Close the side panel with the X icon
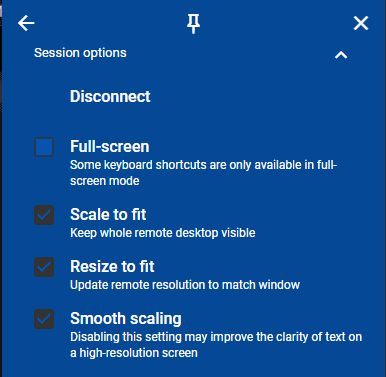 (x=361, y=23)
